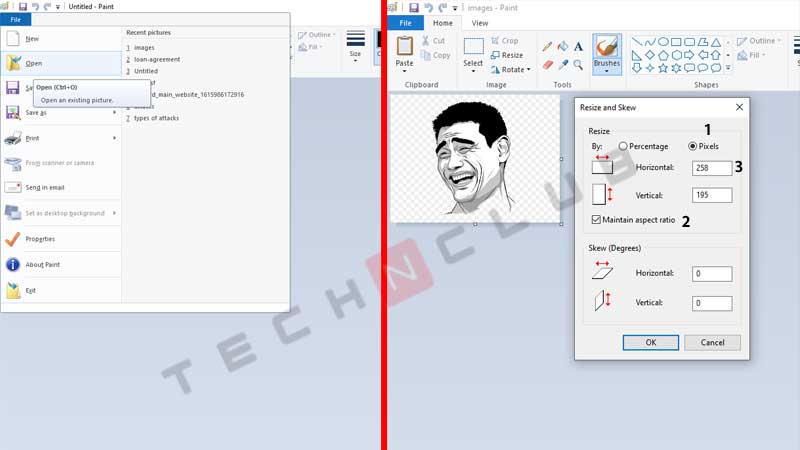
Task: Click Undo icon in right window title bar
Action: pos(429,8)
